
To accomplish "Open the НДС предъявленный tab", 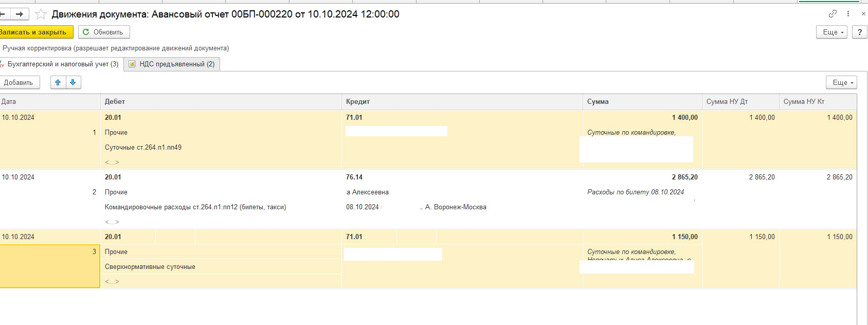I will click(172, 64).
